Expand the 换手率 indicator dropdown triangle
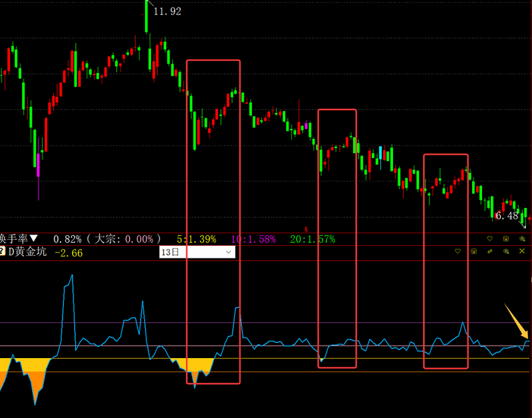Screen dimensions: 532x418 click(33, 238)
